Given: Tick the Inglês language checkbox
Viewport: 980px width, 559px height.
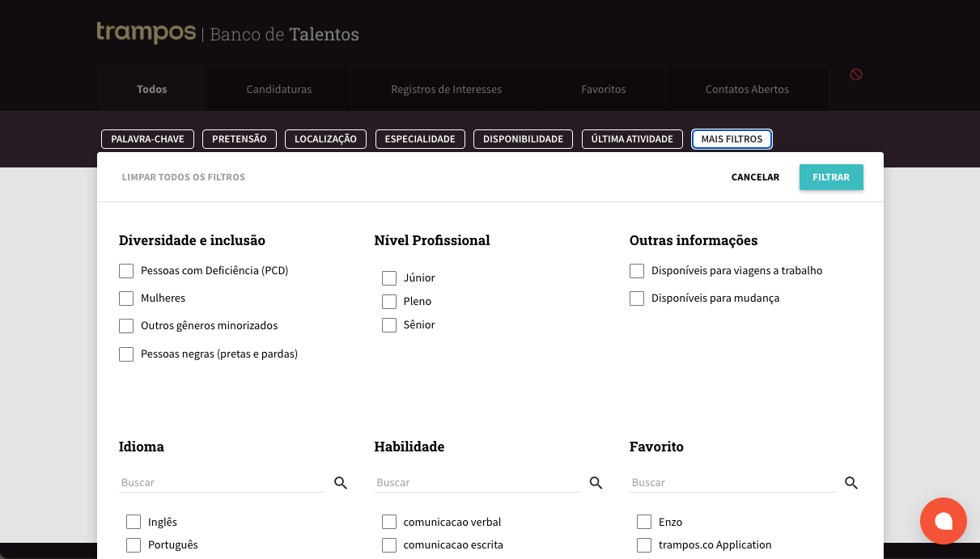Looking at the screenshot, I should [x=134, y=522].
